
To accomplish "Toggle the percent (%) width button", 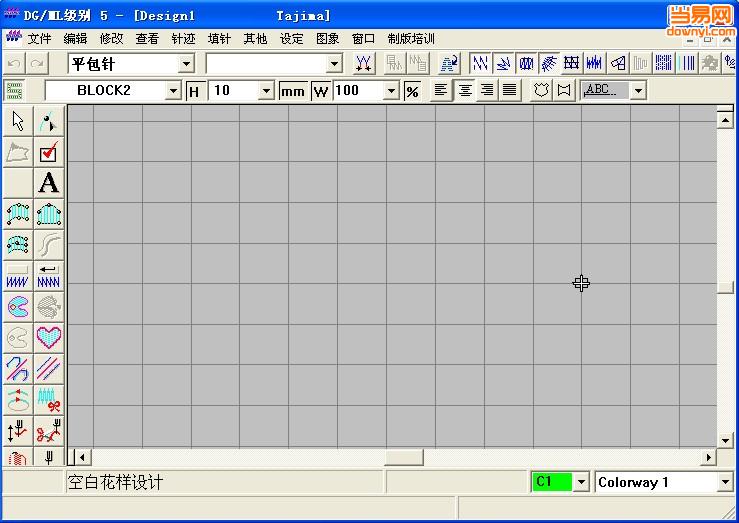I will pyautogui.click(x=412, y=91).
